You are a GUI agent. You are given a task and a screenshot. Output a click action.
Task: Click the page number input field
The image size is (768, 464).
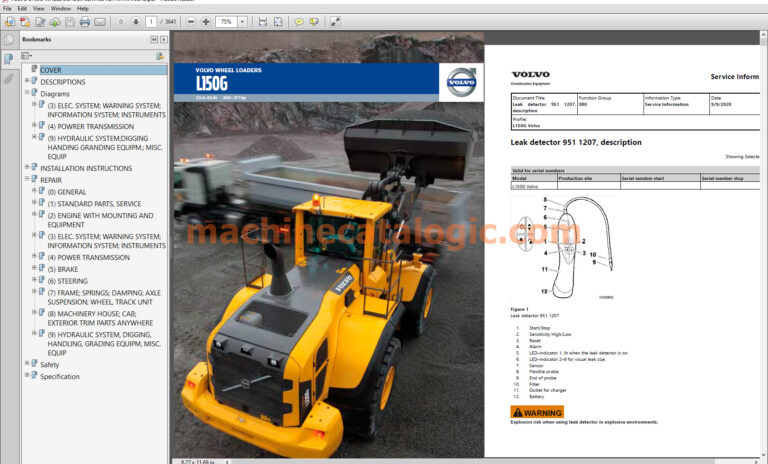151,22
